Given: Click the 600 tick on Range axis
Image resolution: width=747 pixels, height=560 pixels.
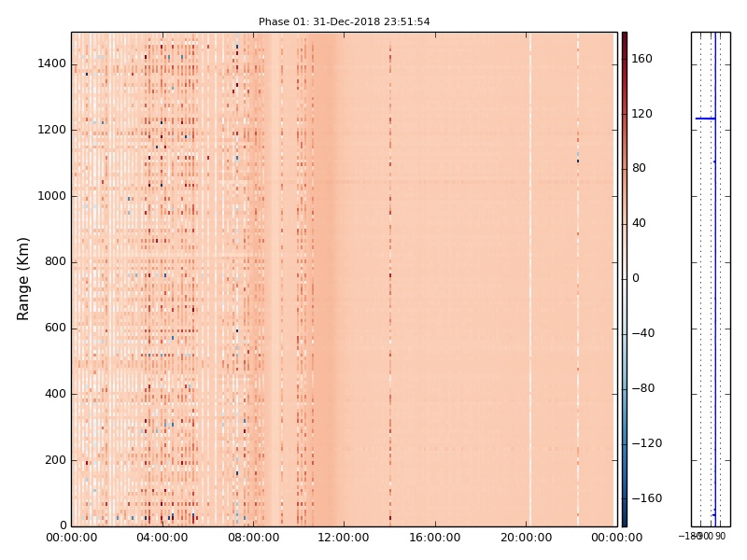Looking at the screenshot, I should click(55, 329).
